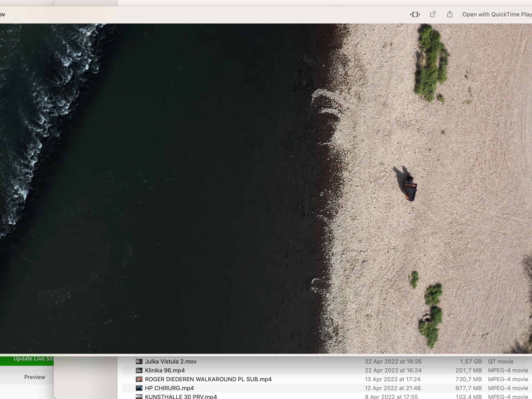Click the date 8 Apr 2022 at 17:55

pyautogui.click(x=391, y=396)
